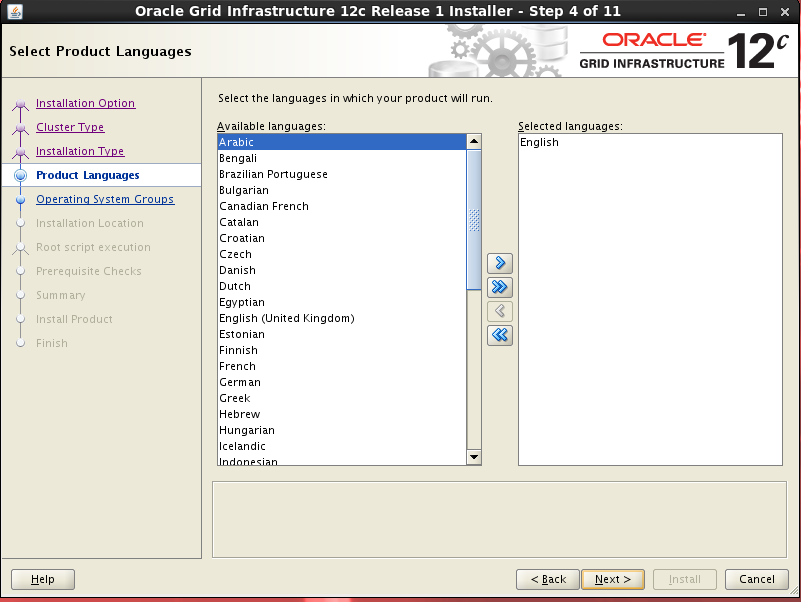The width and height of the screenshot is (801, 602).
Task: Return to the Installation Type step
Action: [80, 151]
